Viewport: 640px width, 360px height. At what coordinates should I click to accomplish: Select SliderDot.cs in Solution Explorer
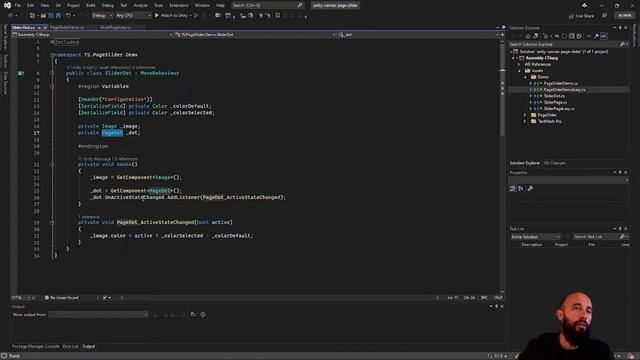point(554,96)
